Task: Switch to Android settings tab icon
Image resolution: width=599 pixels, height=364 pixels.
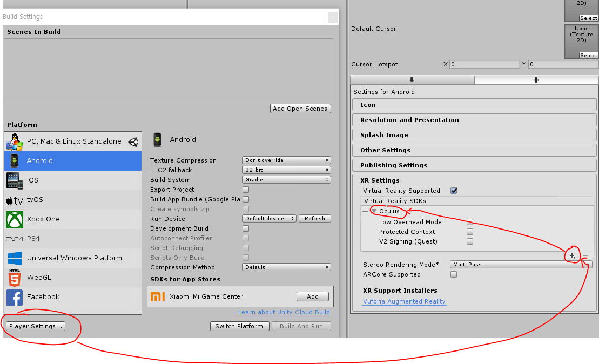Action: tap(536, 80)
